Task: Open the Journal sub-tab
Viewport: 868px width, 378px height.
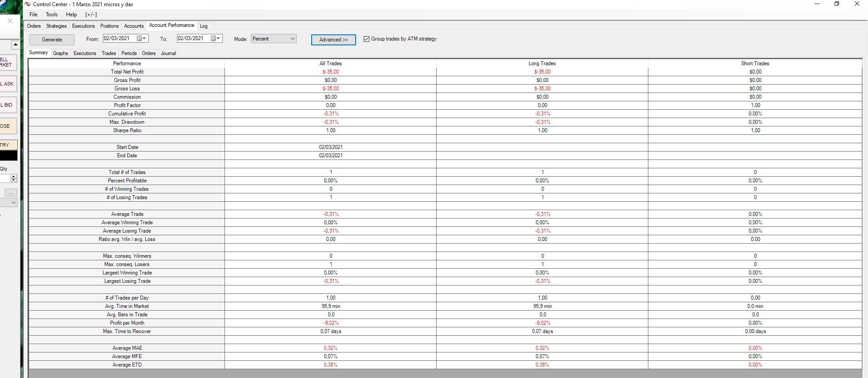Action: coord(168,53)
